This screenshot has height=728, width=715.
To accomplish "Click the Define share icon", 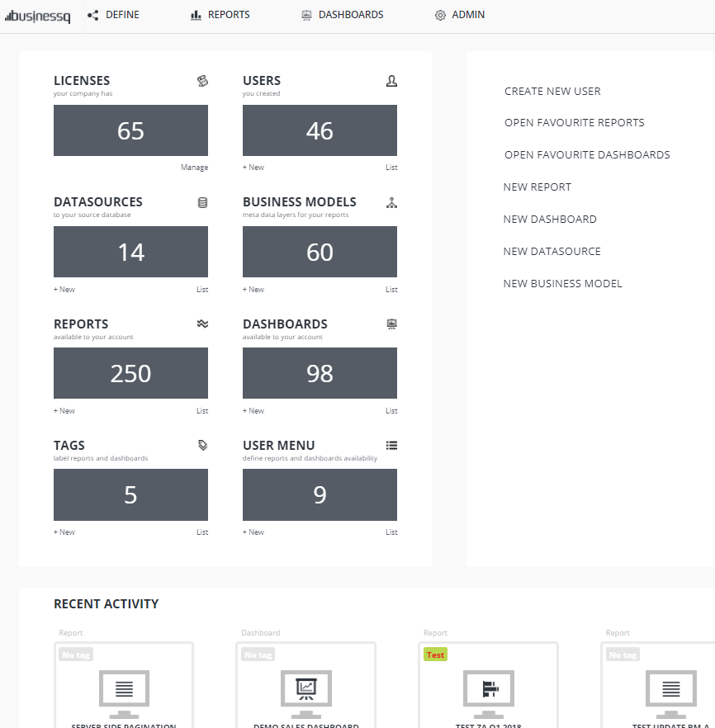I will (x=92, y=16).
